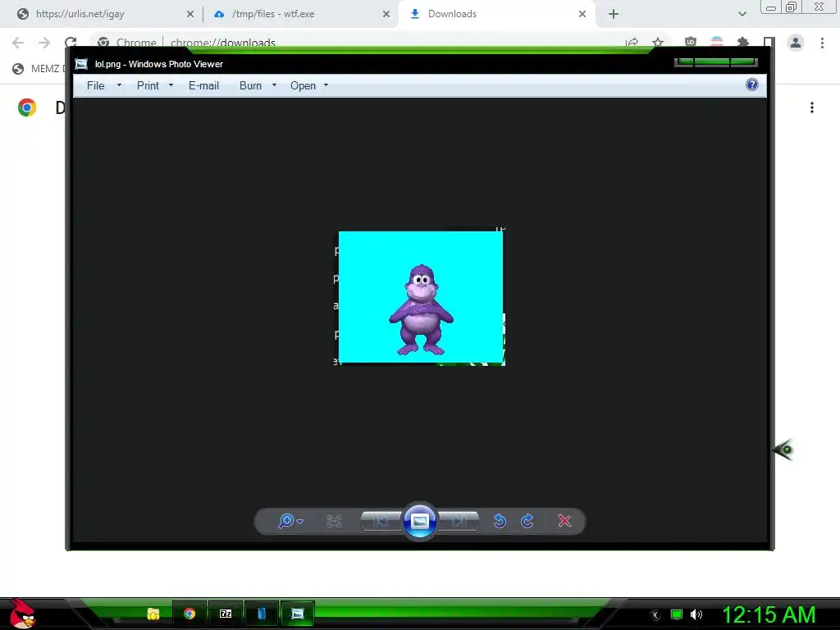The height and width of the screenshot is (630, 840).
Task: Click the 12:15 AM clock
Action: click(x=769, y=614)
